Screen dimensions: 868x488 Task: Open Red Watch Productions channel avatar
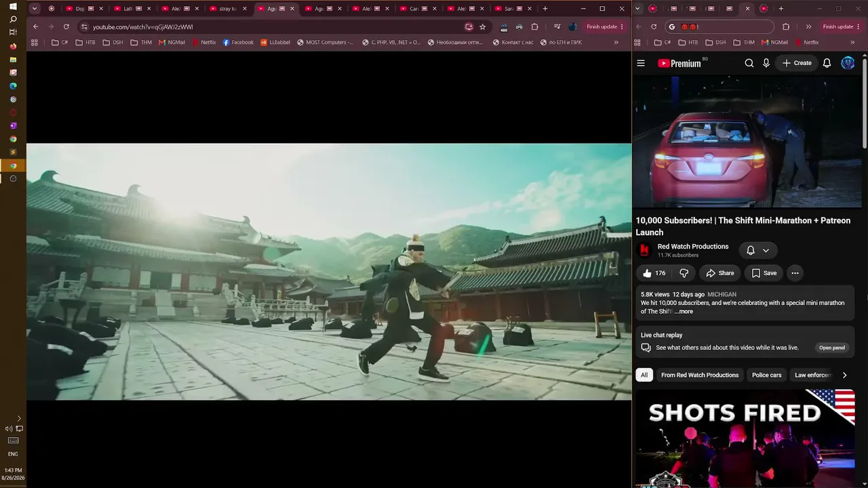point(644,251)
